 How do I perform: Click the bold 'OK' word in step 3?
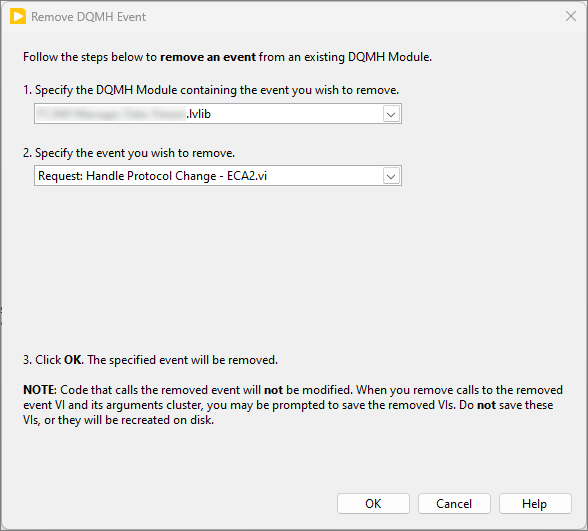pos(73,360)
